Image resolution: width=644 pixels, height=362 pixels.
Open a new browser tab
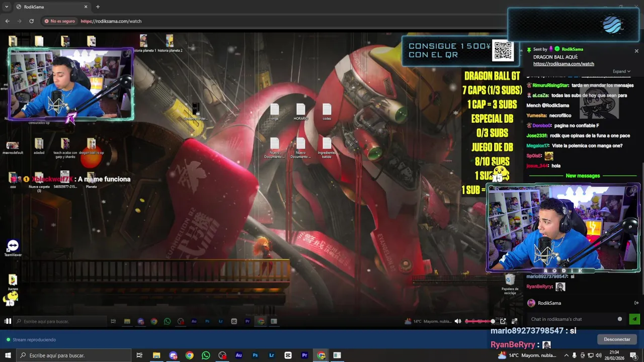coord(98,7)
